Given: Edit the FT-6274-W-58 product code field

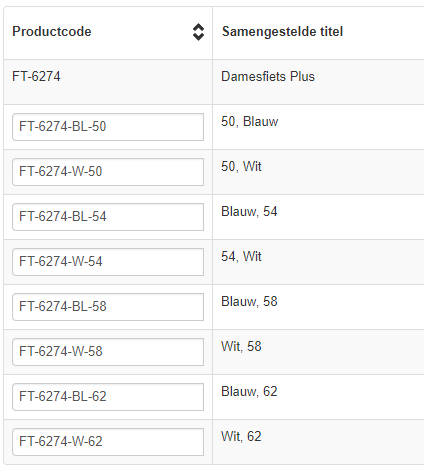Looking at the screenshot, I should pos(108,352).
